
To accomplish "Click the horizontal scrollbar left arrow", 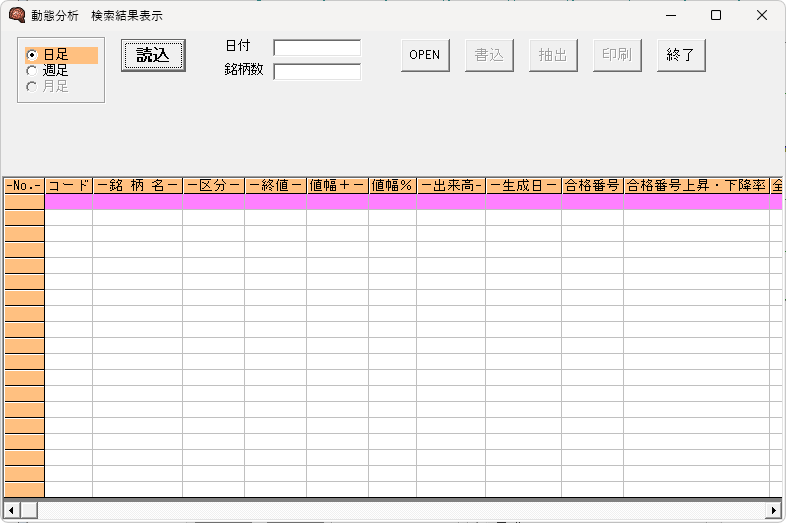I will pyautogui.click(x=12, y=510).
